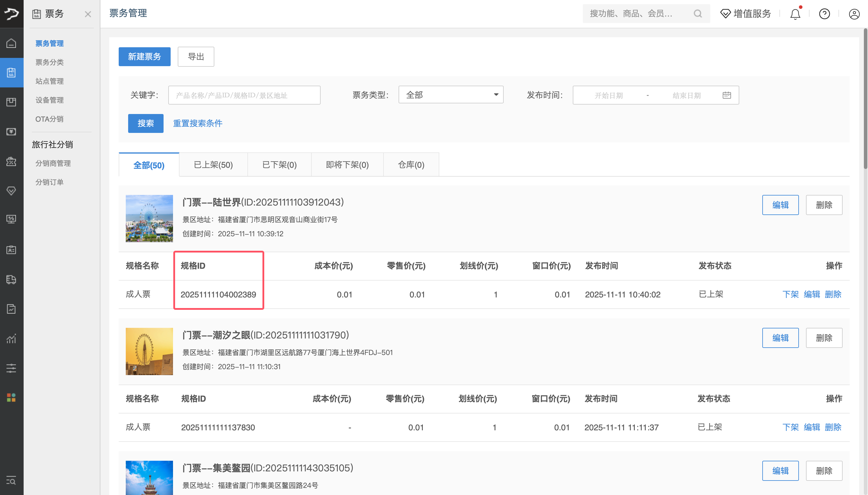Open the 票务类型 dropdown

click(451, 95)
